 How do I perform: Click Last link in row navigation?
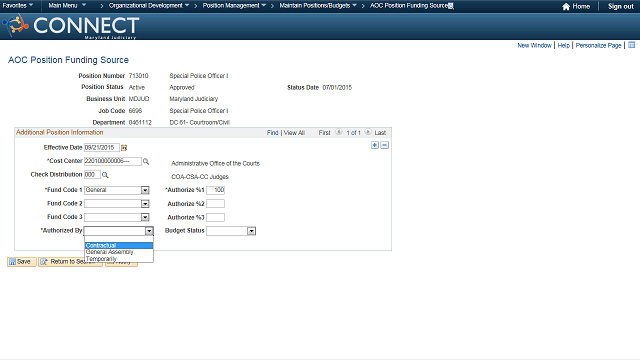(x=380, y=133)
